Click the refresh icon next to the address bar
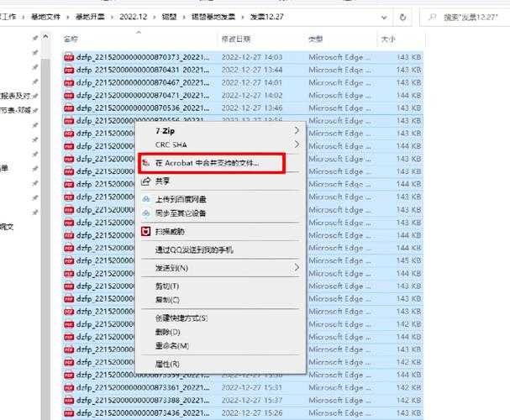The width and height of the screenshot is (510, 420). tap(402, 17)
